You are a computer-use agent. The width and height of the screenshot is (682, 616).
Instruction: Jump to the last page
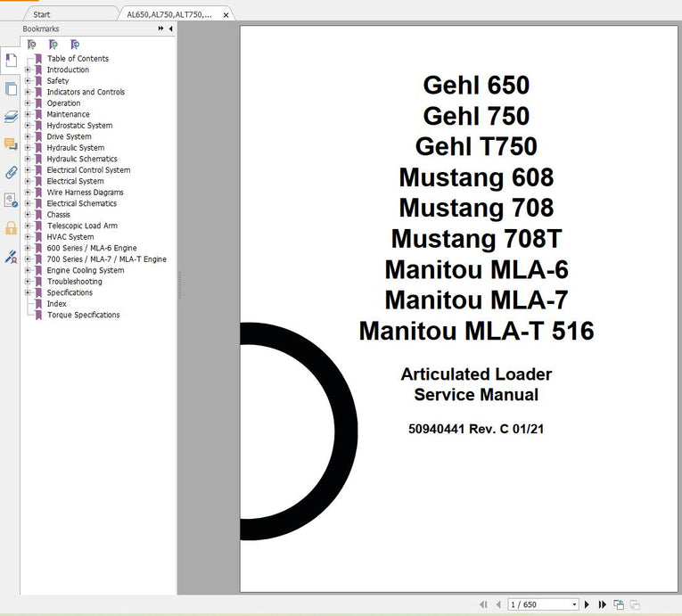pyautogui.click(x=603, y=604)
